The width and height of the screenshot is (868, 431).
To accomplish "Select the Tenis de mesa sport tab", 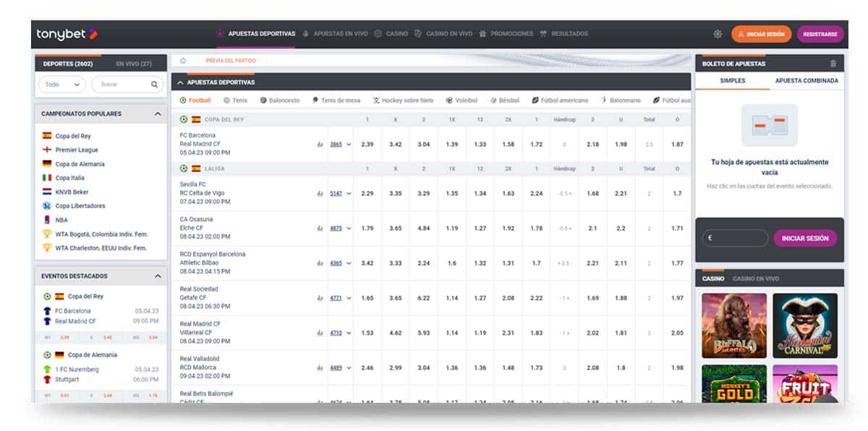I will [x=336, y=101].
